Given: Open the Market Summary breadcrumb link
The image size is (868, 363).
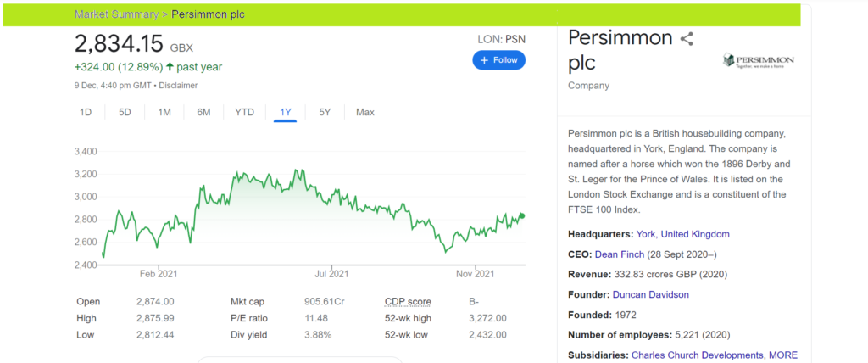Looking at the screenshot, I should (x=116, y=14).
